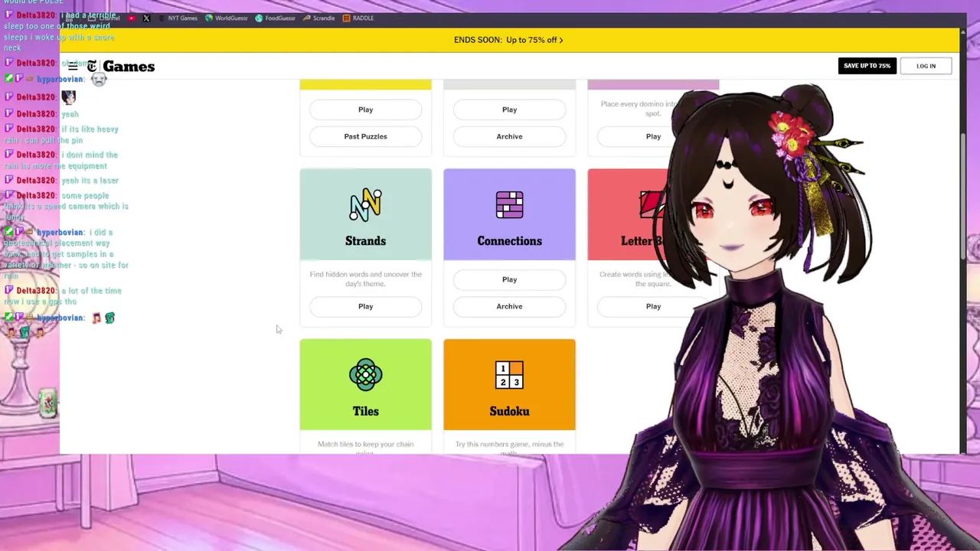
Task: Click hyperbovian's geotechnical placement chat message
Action: pyautogui.click(x=66, y=254)
